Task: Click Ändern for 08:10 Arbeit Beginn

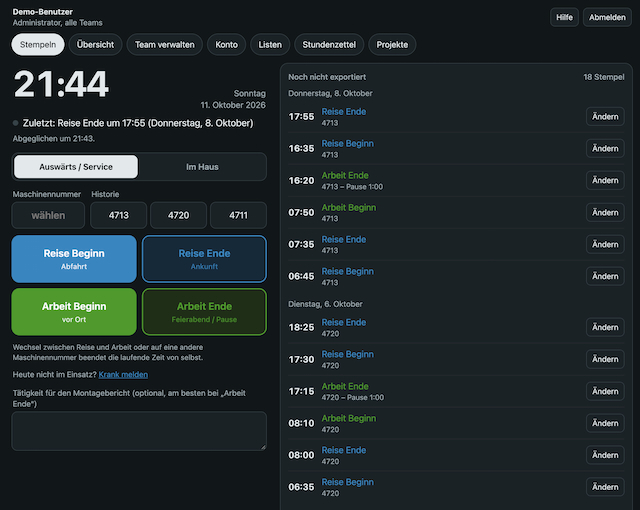Action: tap(605, 423)
